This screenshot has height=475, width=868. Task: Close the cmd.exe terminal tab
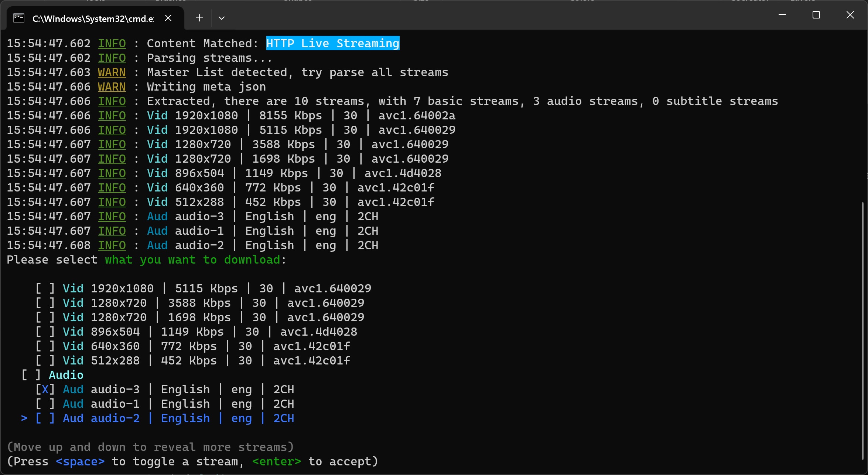(x=168, y=18)
